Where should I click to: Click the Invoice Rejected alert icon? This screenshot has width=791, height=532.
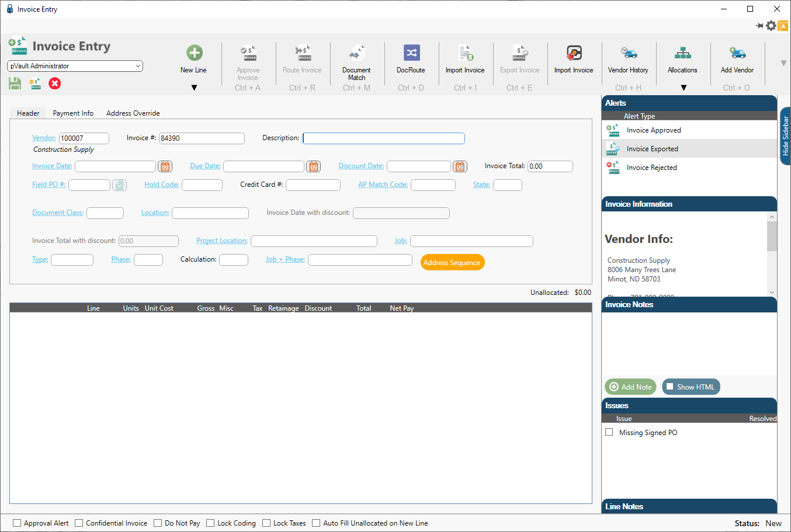coord(613,168)
